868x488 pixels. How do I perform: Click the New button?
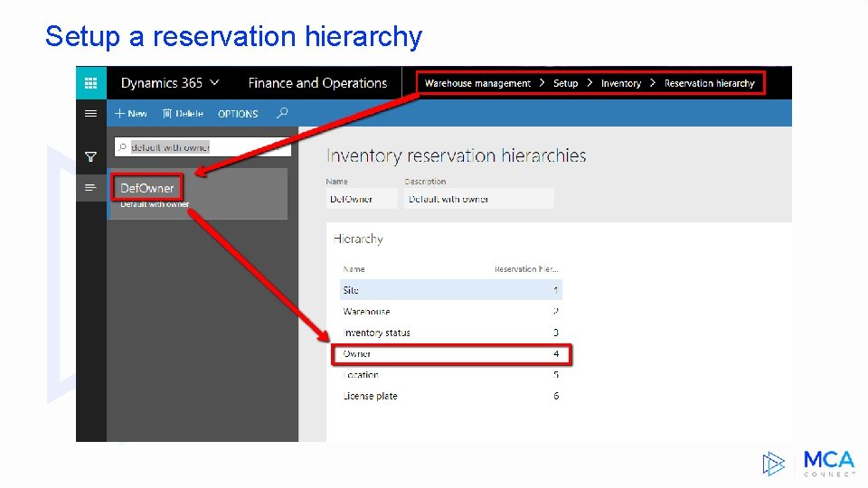click(130, 114)
